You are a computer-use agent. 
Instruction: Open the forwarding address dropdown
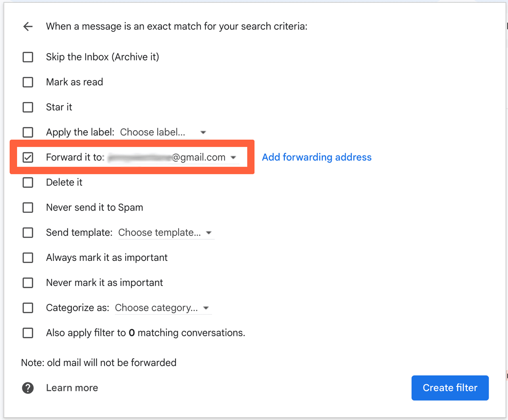(234, 157)
